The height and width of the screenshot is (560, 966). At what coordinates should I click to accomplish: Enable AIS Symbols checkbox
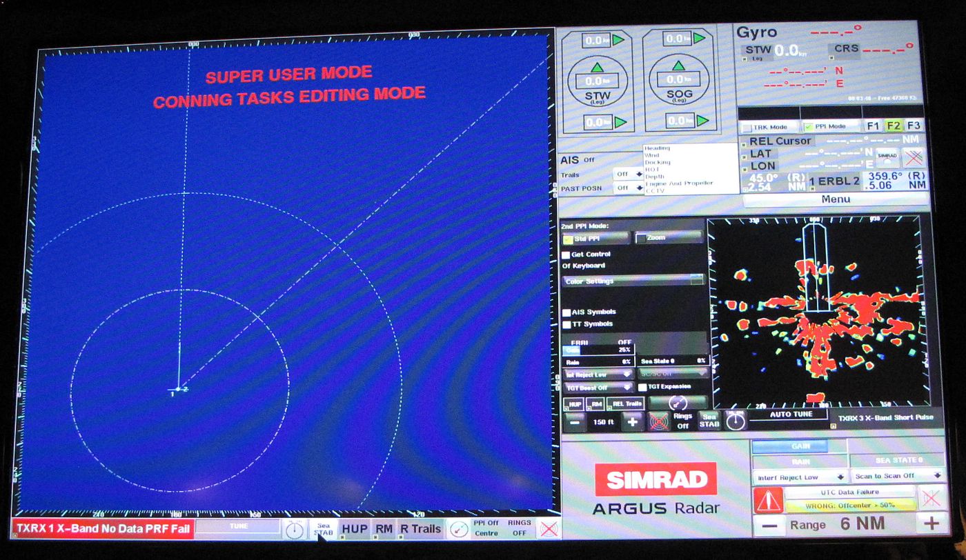[566, 312]
